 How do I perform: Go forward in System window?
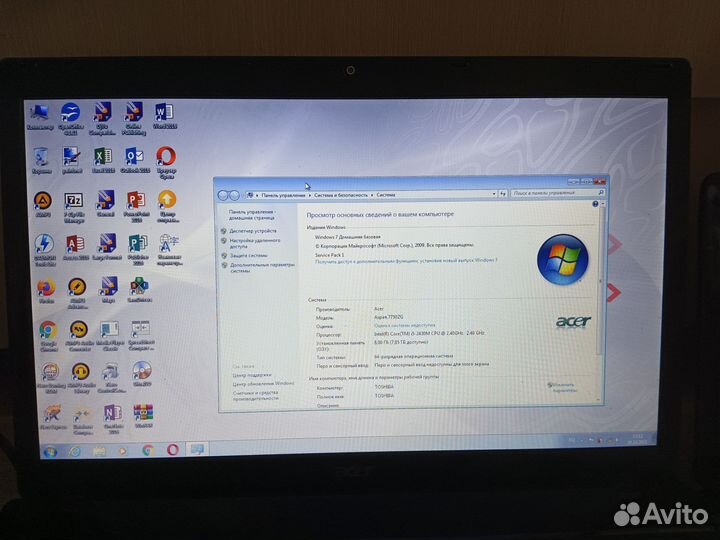pyautogui.click(x=234, y=196)
